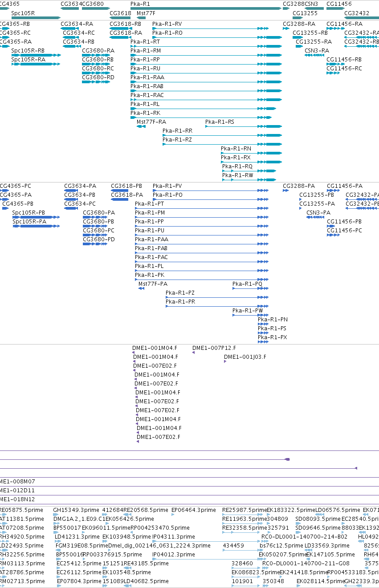Open the Mst77F gene label
Viewport: 379px width, 588px height.
146,13
